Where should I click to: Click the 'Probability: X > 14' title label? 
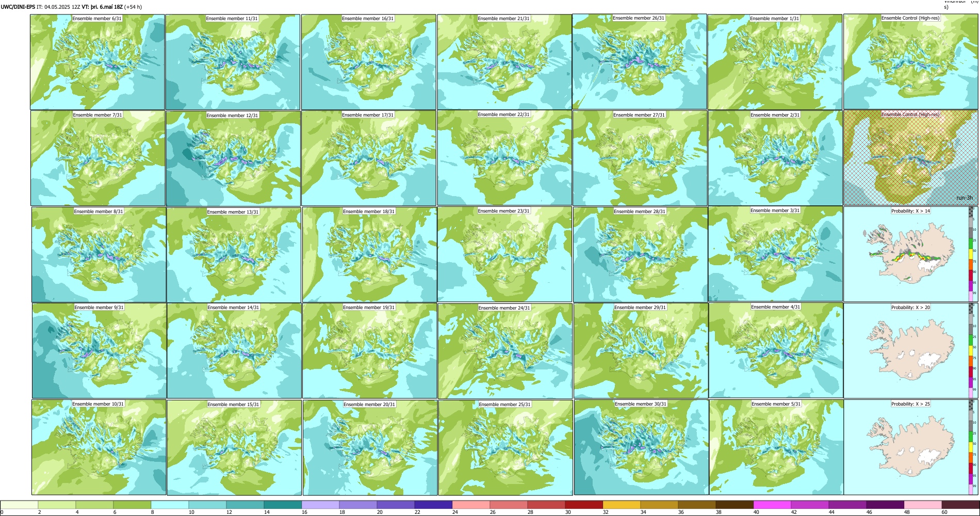coord(910,211)
